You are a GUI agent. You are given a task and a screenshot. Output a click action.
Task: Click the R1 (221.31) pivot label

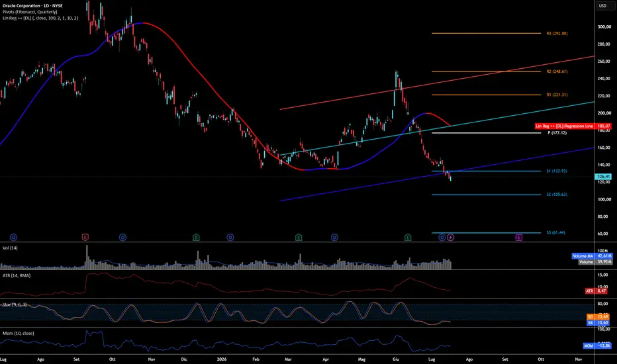pos(557,95)
